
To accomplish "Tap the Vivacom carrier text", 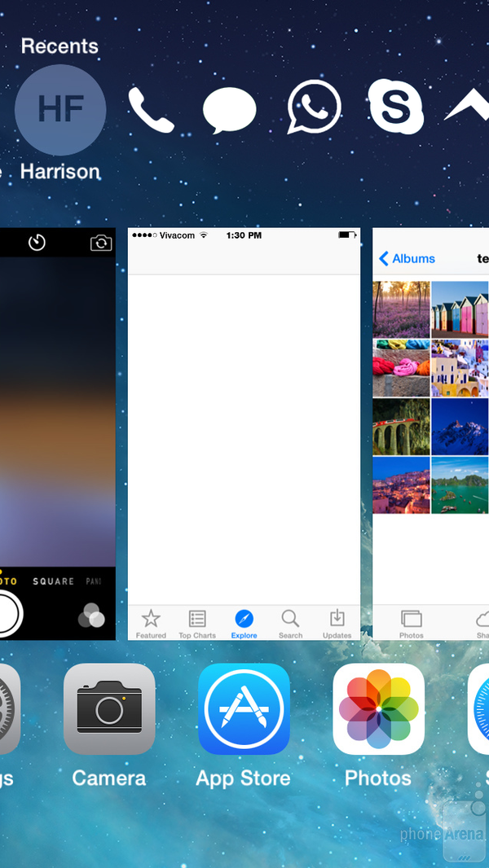I will (177, 235).
